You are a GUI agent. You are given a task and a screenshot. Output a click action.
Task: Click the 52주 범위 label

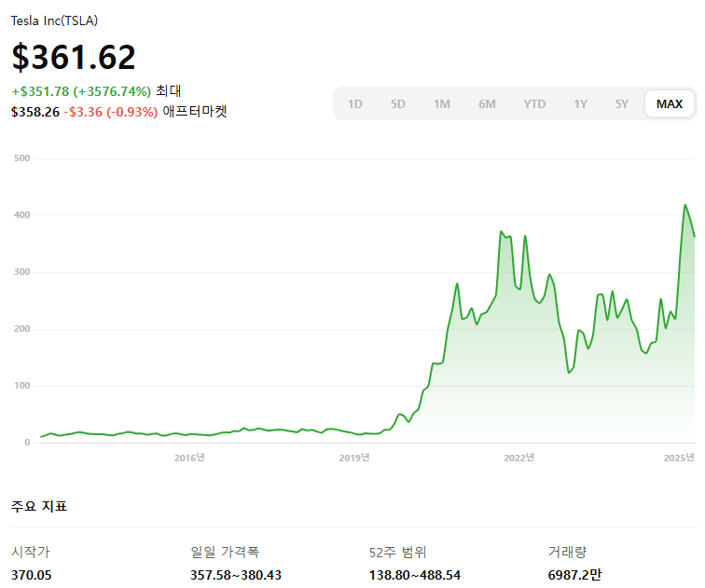(x=397, y=552)
